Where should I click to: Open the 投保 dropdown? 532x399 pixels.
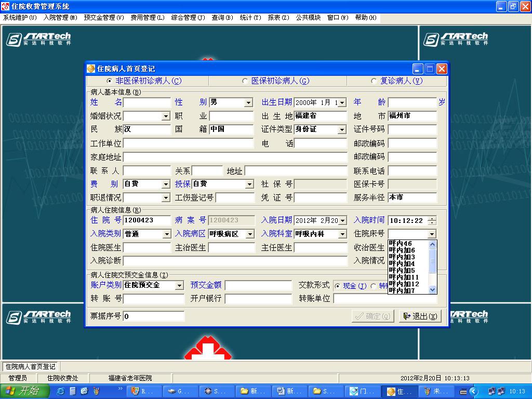tap(250, 184)
